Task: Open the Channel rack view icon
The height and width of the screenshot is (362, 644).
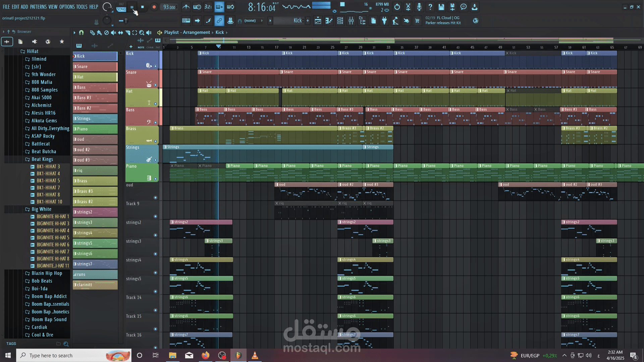Action: pos(340,21)
